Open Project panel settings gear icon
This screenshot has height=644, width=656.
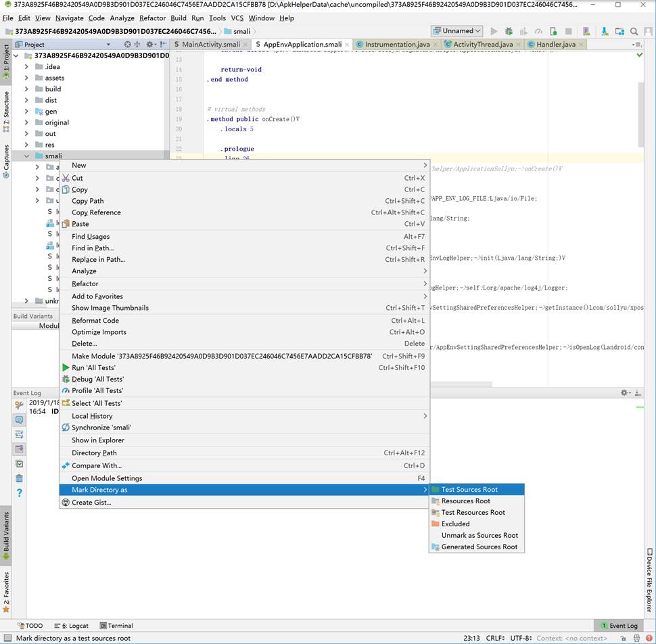click(150, 45)
